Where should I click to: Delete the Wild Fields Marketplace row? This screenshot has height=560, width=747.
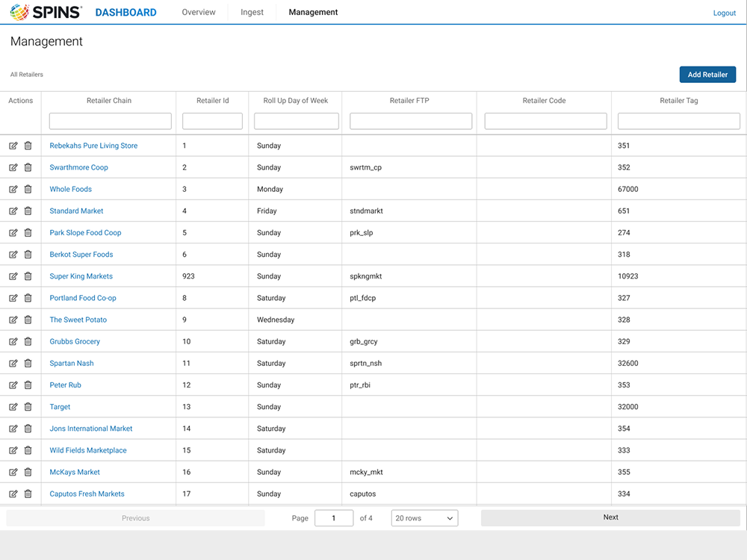coord(28,450)
